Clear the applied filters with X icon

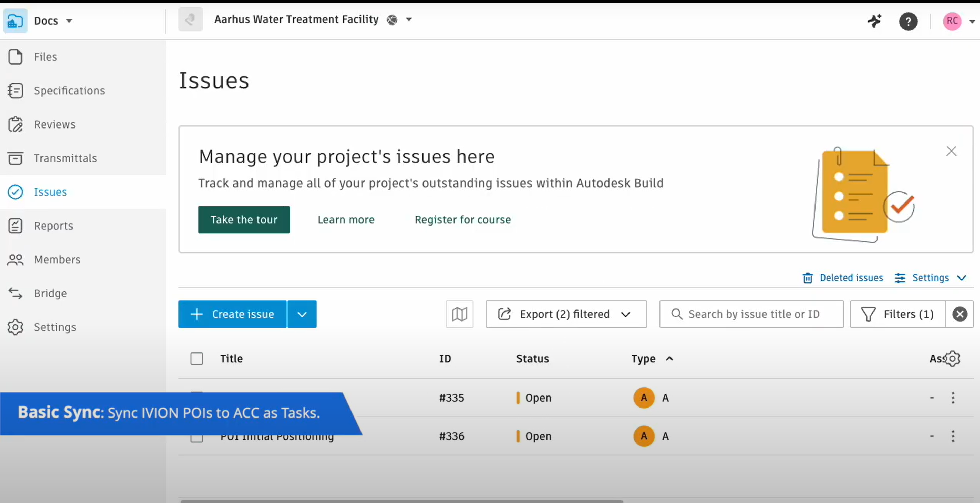tap(960, 314)
